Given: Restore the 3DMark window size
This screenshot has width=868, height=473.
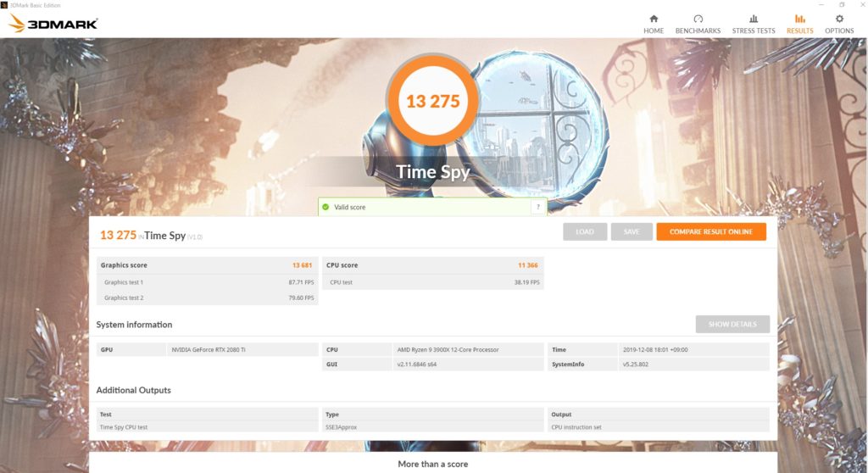Looking at the screenshot, I should tap(842, 4).
